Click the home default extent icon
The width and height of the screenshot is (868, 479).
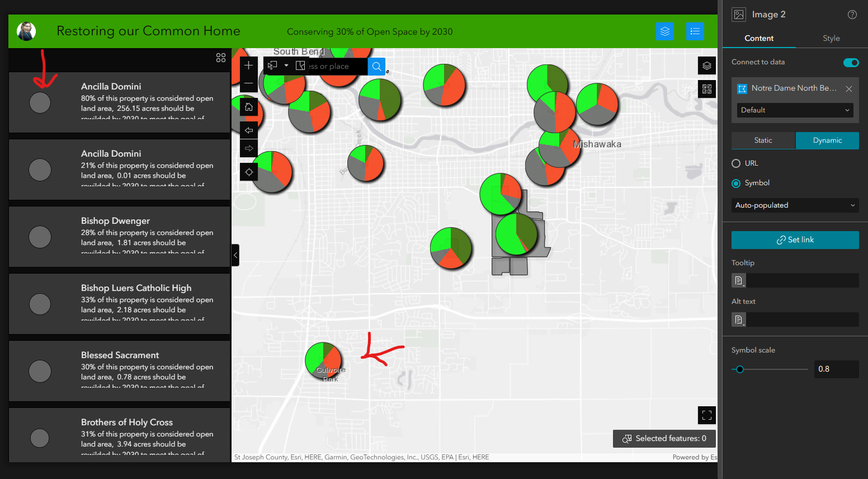248,106
